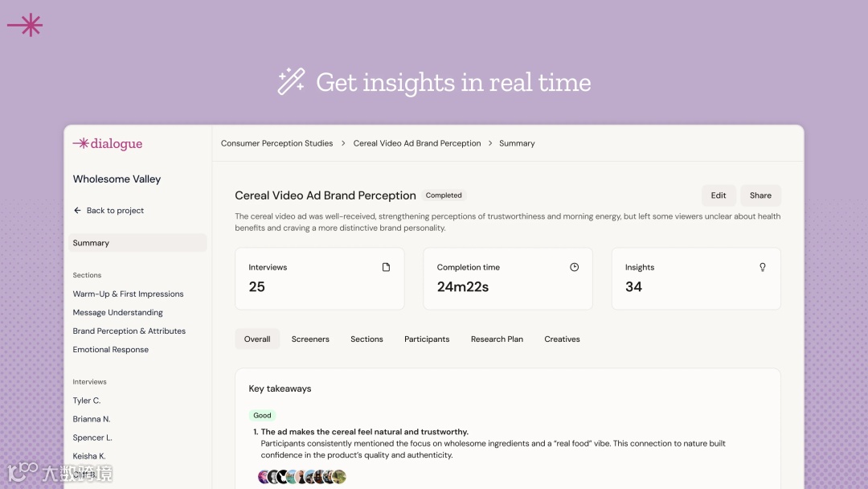Click the pink asterisk logo at top left
The width and height of the screenshot is (868, 489).
click(x=25, y=25)
